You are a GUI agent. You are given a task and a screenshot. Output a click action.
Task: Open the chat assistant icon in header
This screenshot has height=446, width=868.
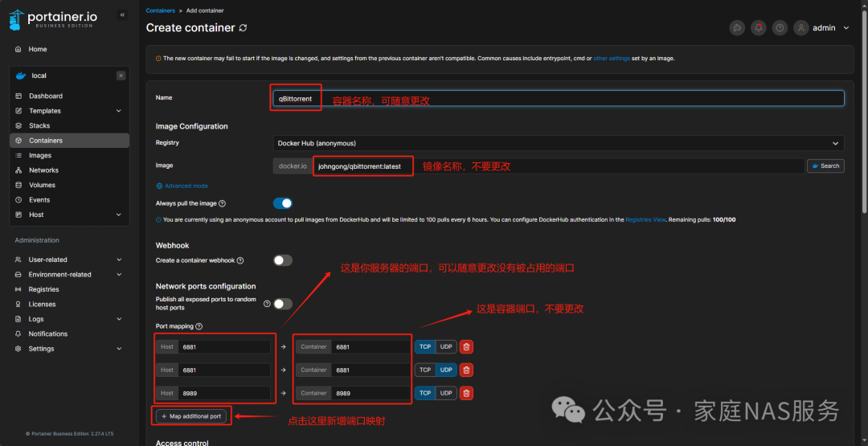[737, 27]
